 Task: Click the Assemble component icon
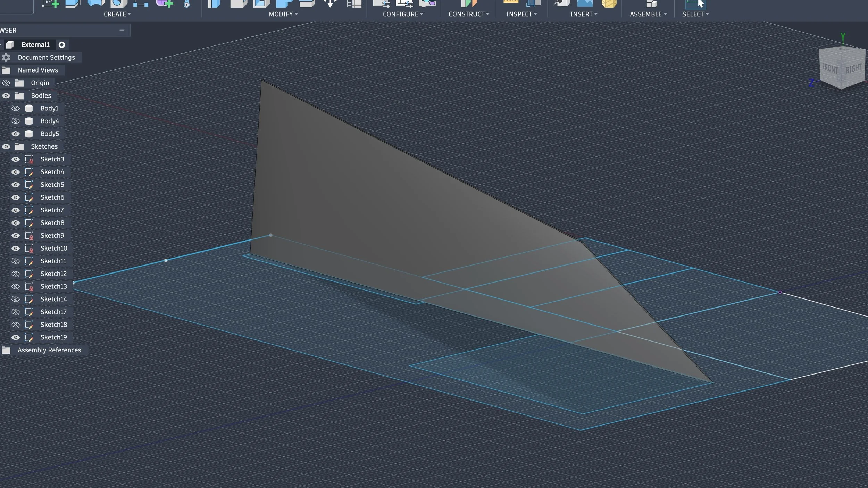point(651,3)
